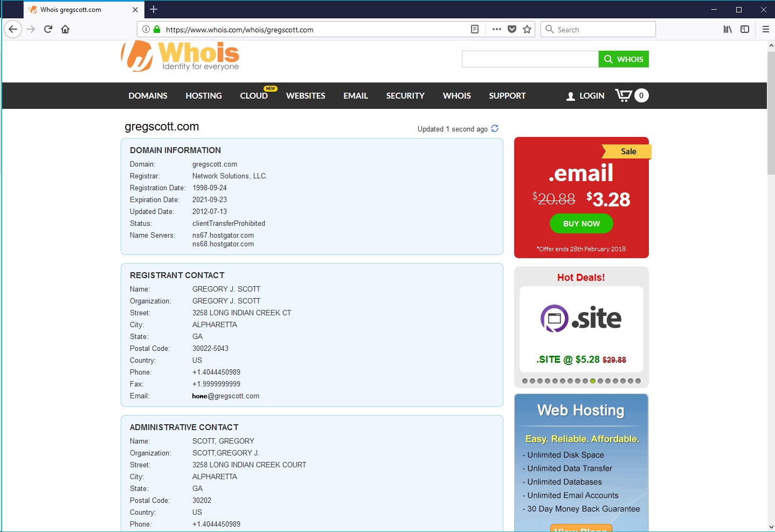
Task: Open the browser home page
Action: click(65, 29)
